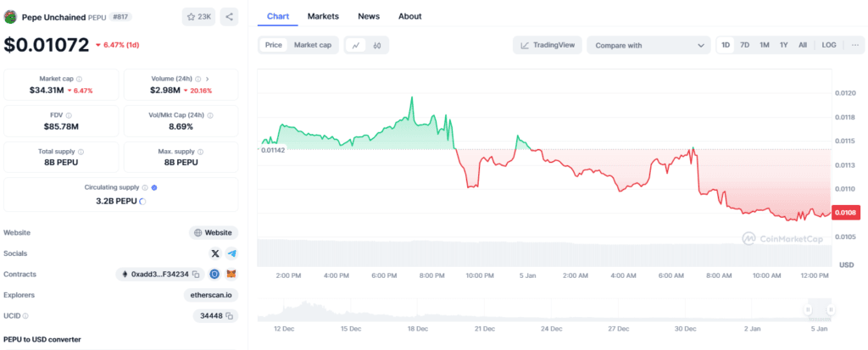Click the UCID info icon
The width and height of the screenshot is (868, 350).
pos(25,316)
